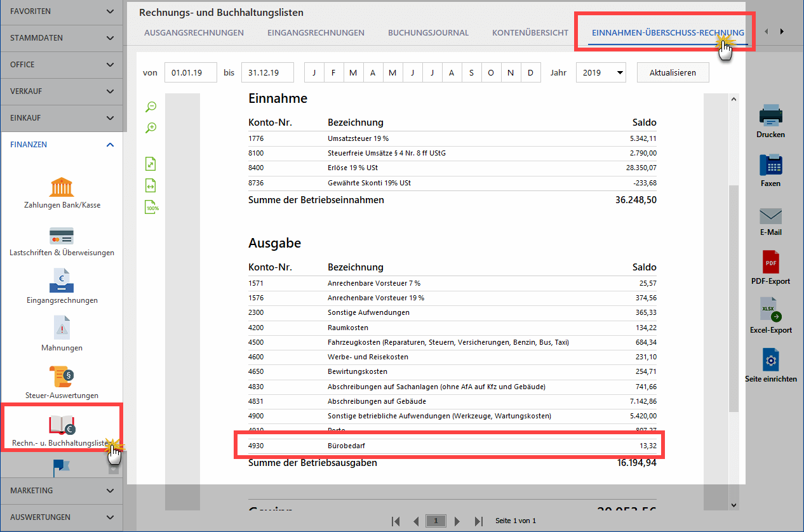The width and height of the screenshot is (804, 532).
Task: Click the page number box showing 1
Action: coord(436,521)
